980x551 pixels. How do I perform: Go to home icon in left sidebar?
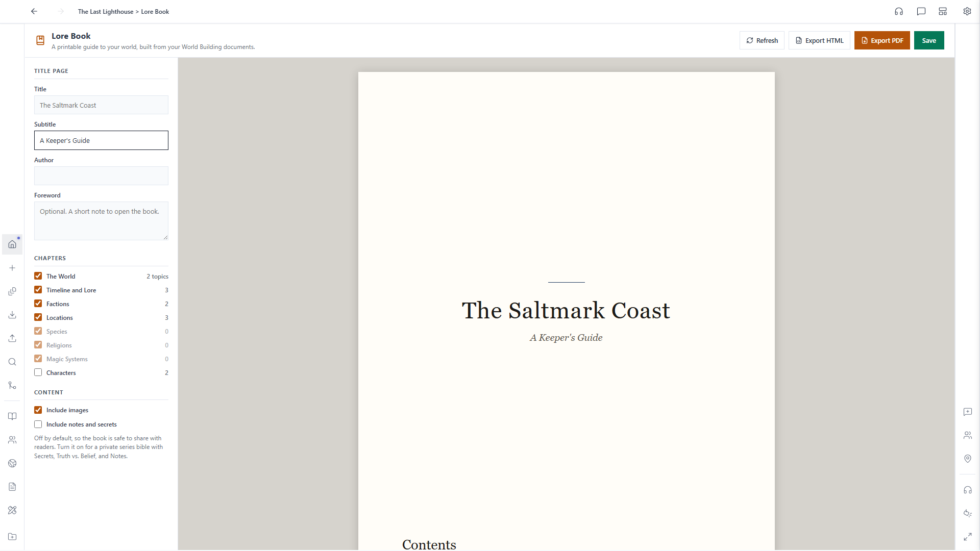click(x=12, y=244)
